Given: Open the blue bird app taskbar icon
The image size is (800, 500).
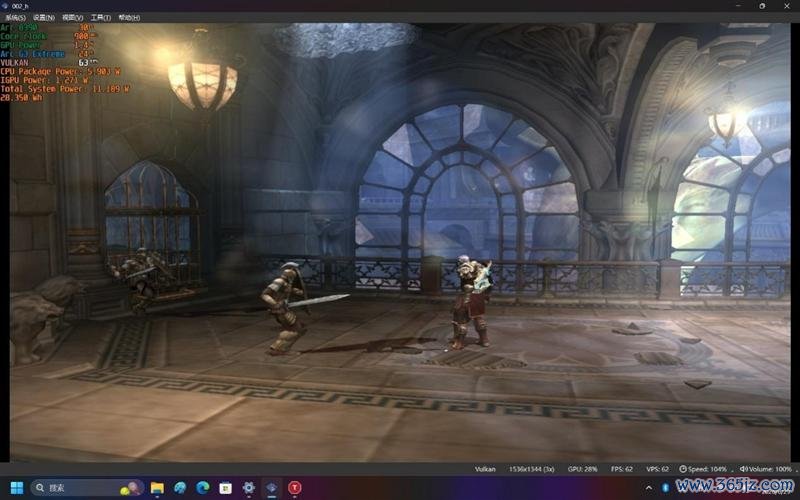Looking at the screenshot, I should [180, 488].
